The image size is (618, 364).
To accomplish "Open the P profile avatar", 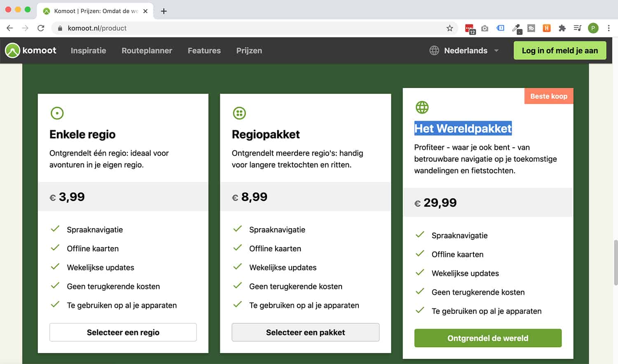I will (593, 28).
